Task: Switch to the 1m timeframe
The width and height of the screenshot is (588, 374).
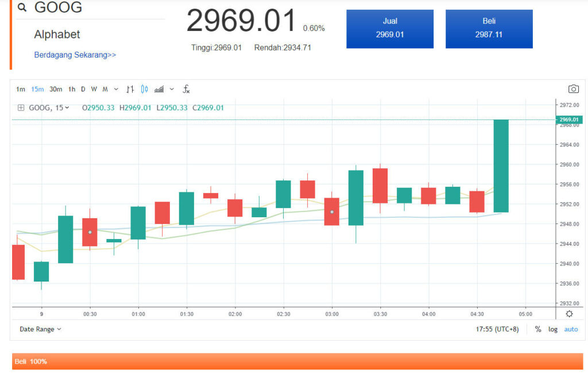Action: (x=21, y=89)
